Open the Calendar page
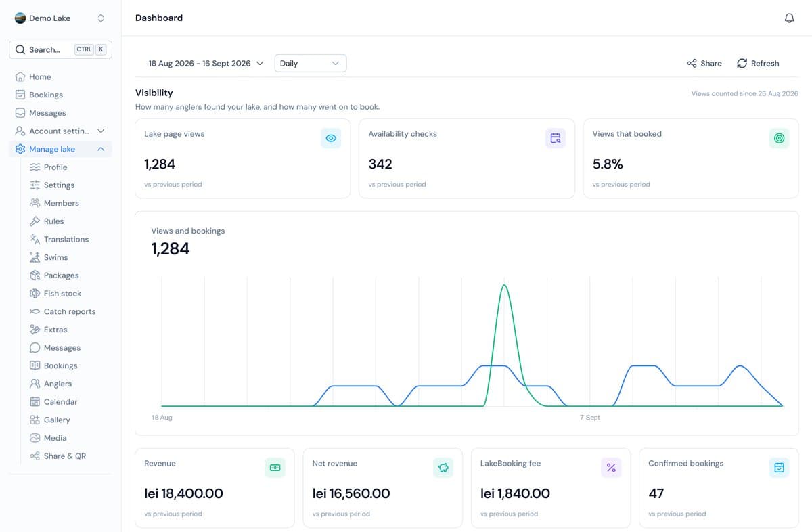Viewport: 812px width, 532px height. pyautogui.click(x=60, y=402)
